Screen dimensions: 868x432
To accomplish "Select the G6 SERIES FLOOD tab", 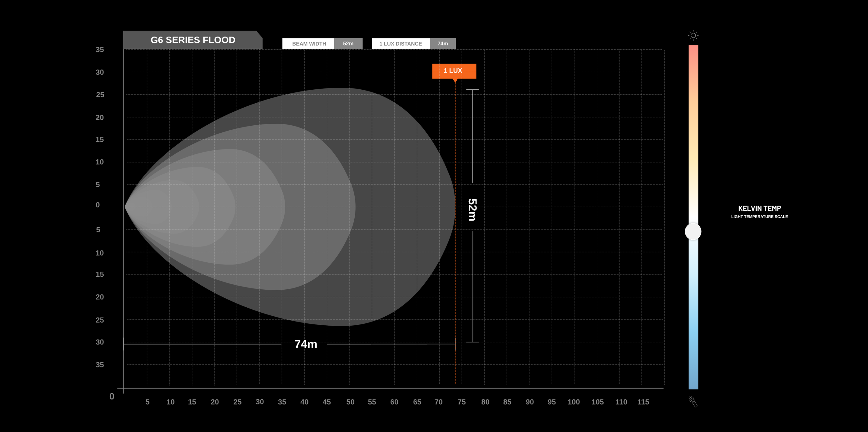I will tap(193, 40).
